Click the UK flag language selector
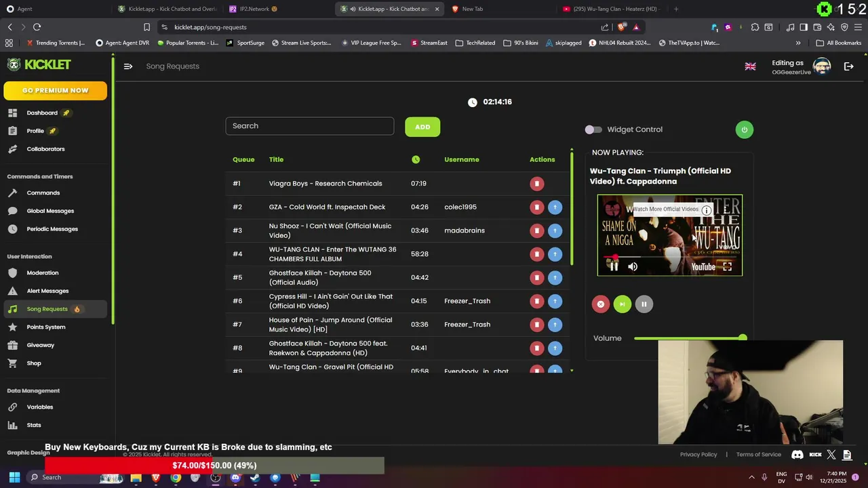Screen dimensions: 868x488 [750, 66]
